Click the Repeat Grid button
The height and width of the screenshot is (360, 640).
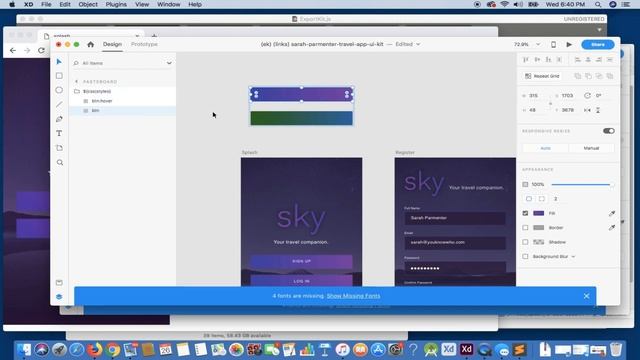click(x=542, y=76)
